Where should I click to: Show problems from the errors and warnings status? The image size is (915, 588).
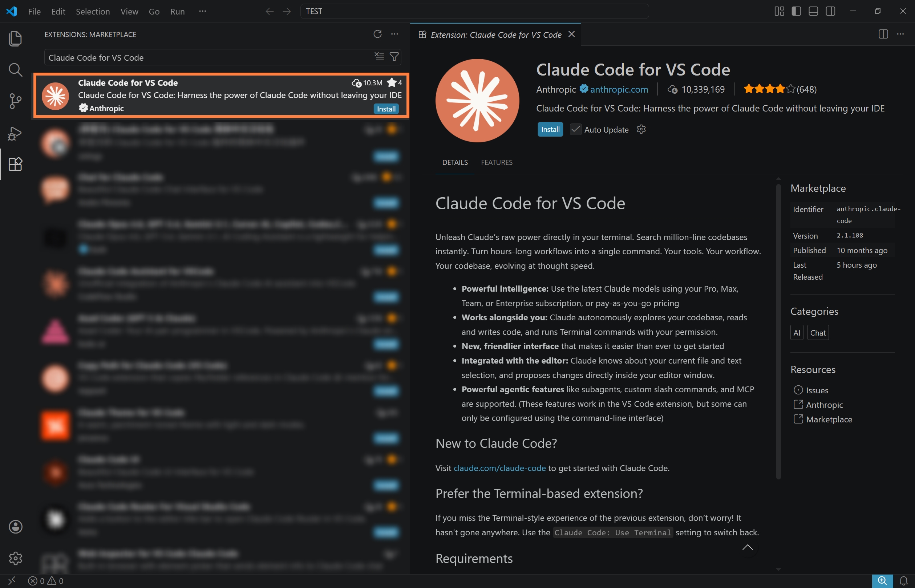(x=46, y=581)
